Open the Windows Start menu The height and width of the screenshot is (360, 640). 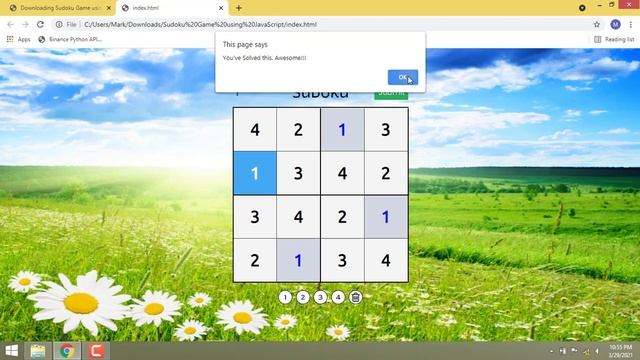click(x=12, y=351)
